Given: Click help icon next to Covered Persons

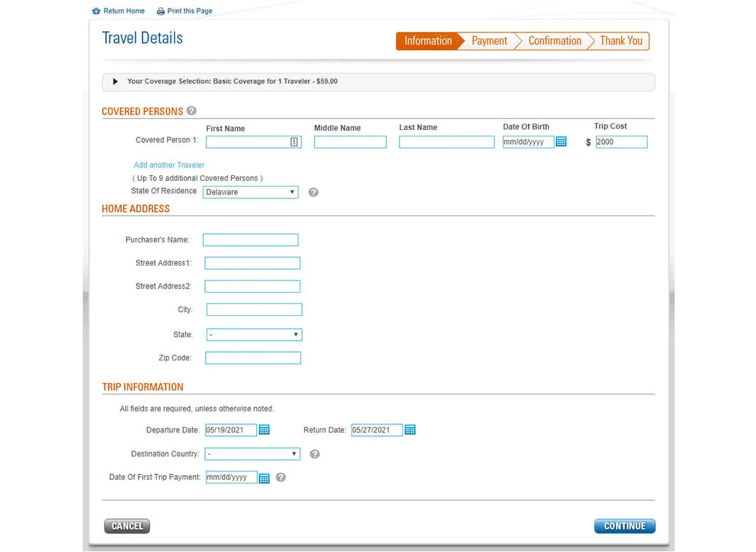Looking at the screenshot, I should click(192, 111).
